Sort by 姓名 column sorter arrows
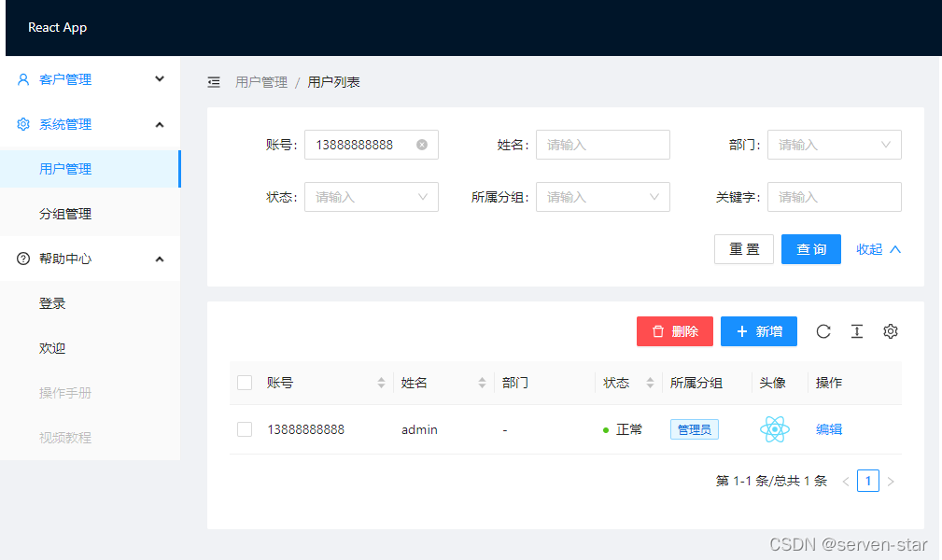The width and height of the screenshot is (942, 560). [482, 383]
